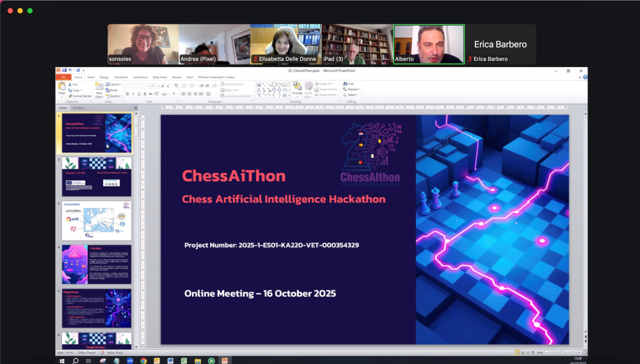Click the Paste icon in Clipboard group
The width and height of the screenshot is (640, 364).
61,88
